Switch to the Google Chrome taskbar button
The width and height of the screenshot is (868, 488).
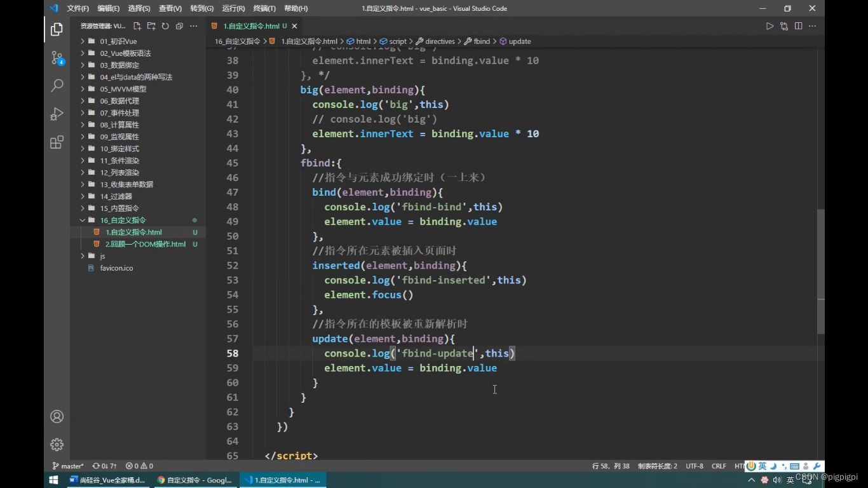coord(194,480)
